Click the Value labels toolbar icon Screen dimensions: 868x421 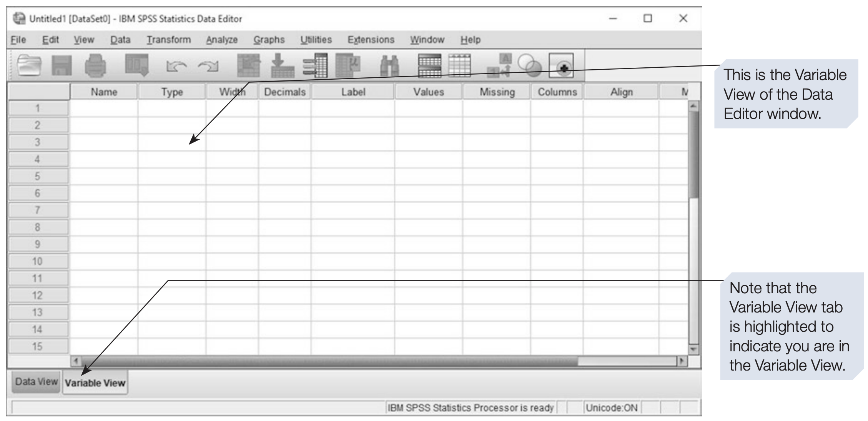499,65
